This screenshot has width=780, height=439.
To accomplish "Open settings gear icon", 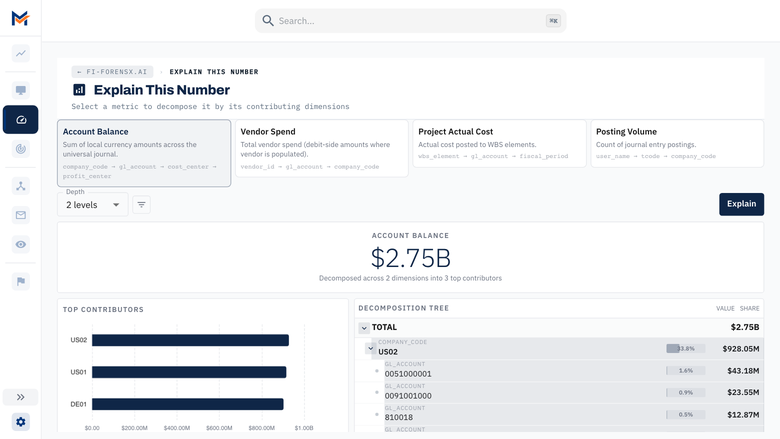I will pyautogui.click(x=20, y=422).
